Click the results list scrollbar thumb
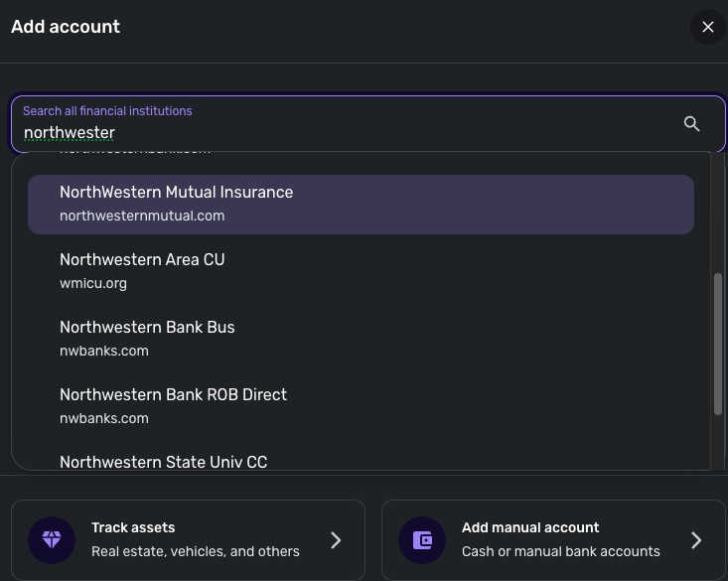This screenshot has width=728, height=581. coord(718,343)
